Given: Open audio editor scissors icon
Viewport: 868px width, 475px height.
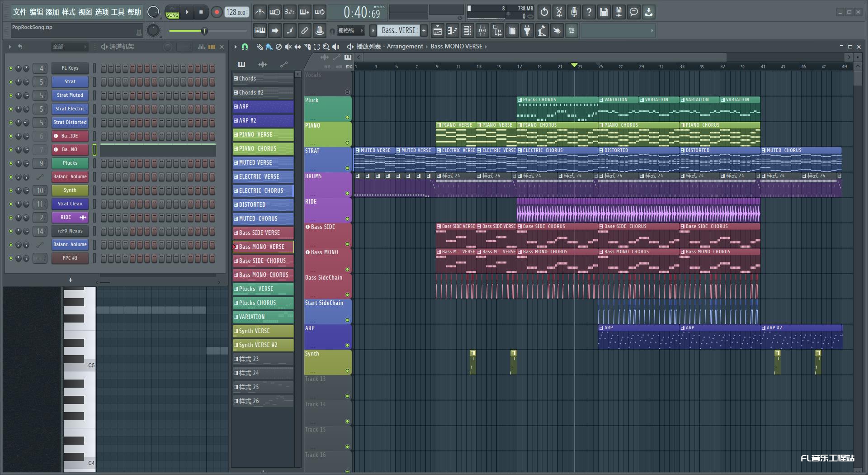Looking at the screenshot, I should point(559,12).
